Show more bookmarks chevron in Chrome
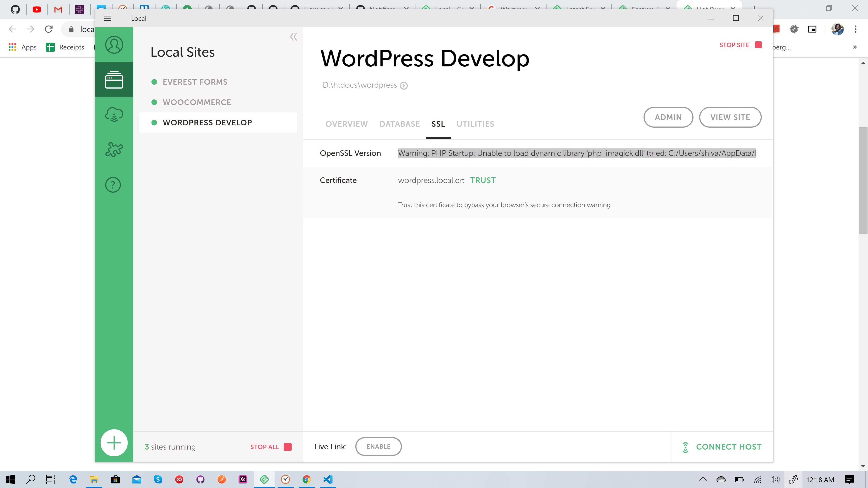Screen dimensions: 868x488 point(855,47)
